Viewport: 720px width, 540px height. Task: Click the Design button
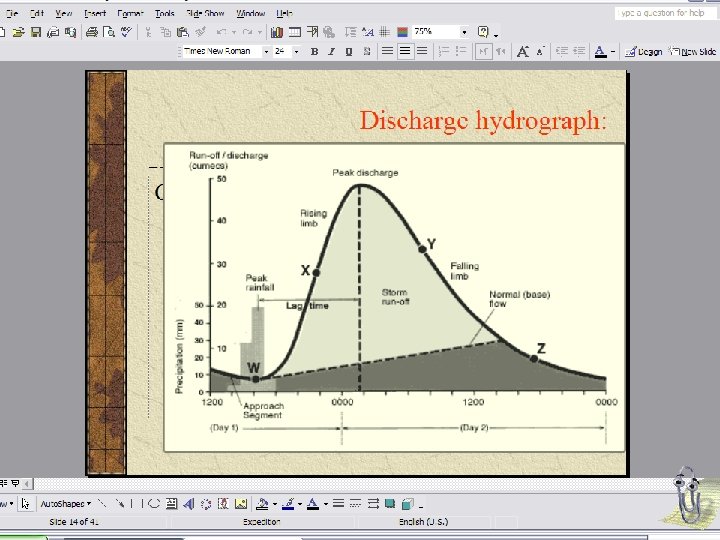point(646,51)
